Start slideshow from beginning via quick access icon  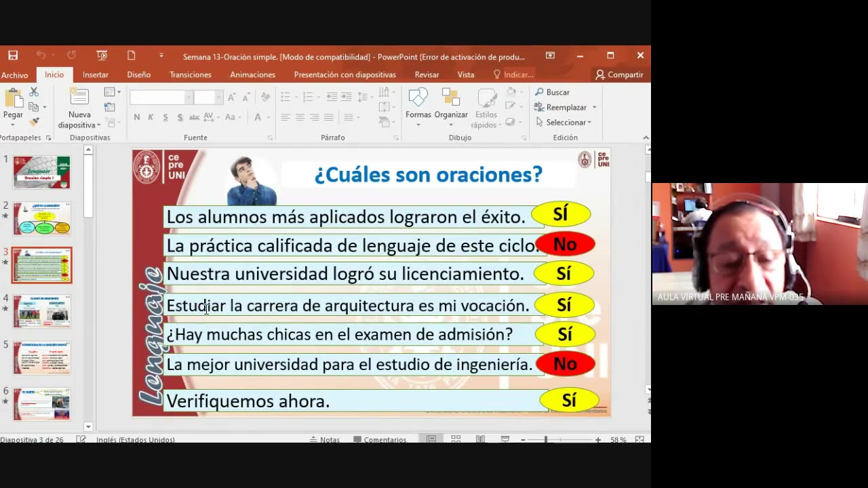(x=102, y=56)
